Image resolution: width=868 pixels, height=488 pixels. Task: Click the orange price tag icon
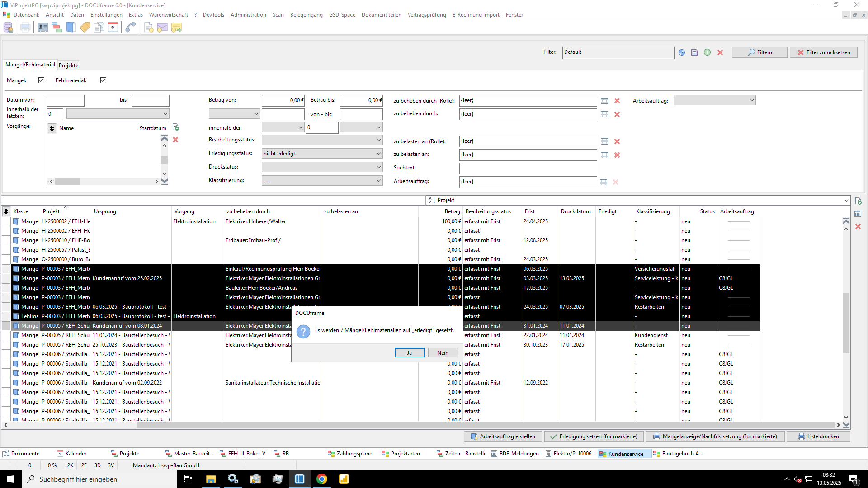[85, 28]
